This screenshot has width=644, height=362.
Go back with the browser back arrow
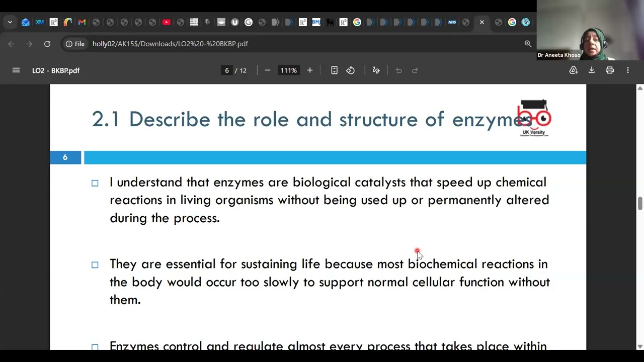coord(11,44)
